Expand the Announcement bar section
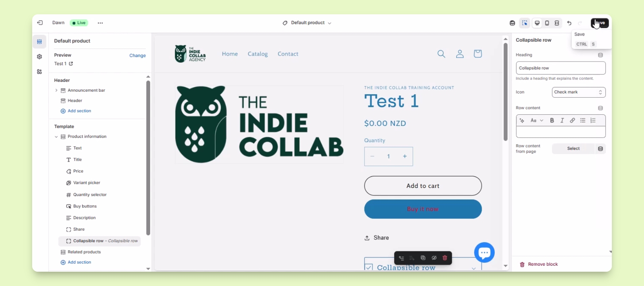The height and width of the screenshot is (286, 644). [56, 91]
